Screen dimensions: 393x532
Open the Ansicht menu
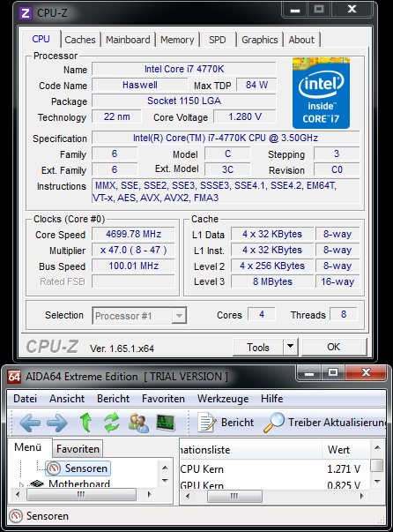coord(67,398)
